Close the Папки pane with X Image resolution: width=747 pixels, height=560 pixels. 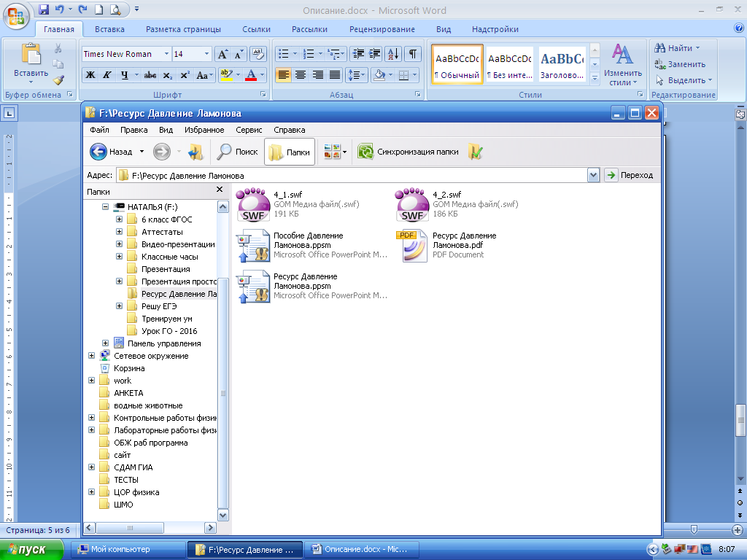pyautogui.click(x=219, y=190)
